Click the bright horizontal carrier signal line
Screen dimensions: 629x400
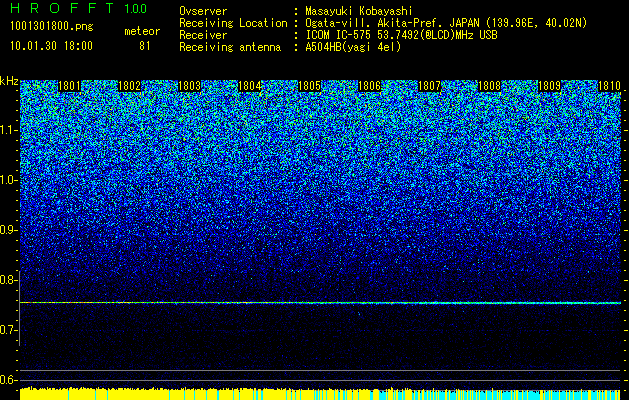tap(321, 303)
